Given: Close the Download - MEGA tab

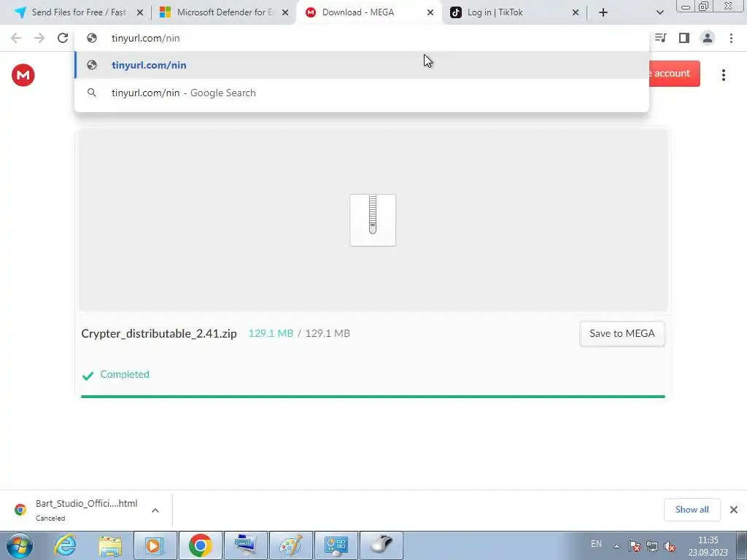Looking at the screenshot, I should [430, 13].
